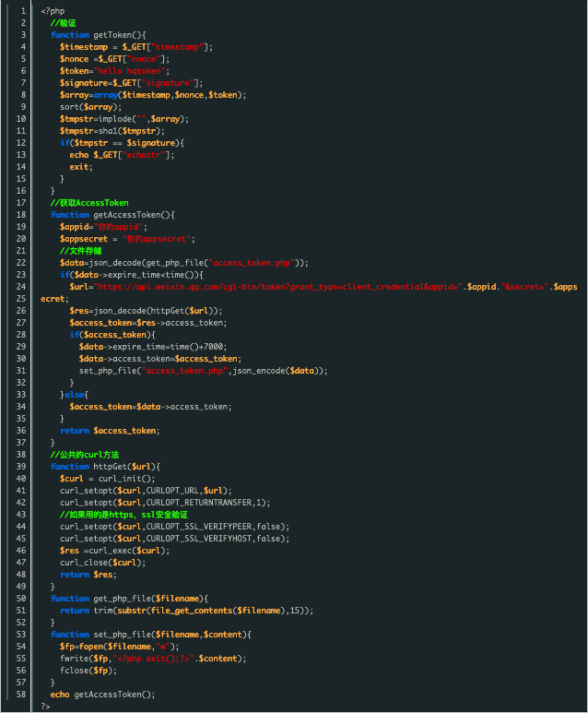Click the function name getToken()
The width and height of the screenshot is (588, 713).
click(x=117, y=35)
